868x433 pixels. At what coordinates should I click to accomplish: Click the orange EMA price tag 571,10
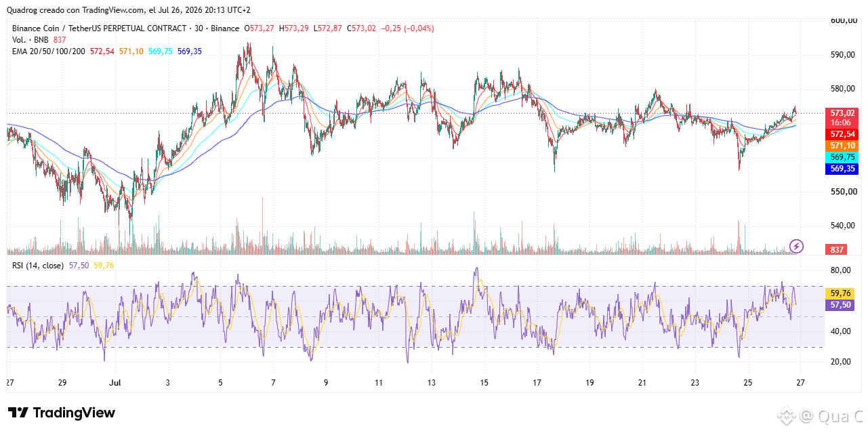point(841,146)
